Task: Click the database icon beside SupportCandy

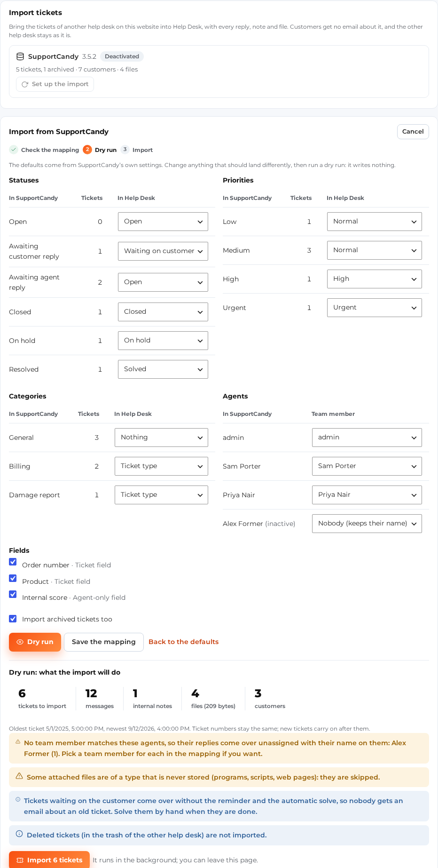Action: [x=20, y=56]
